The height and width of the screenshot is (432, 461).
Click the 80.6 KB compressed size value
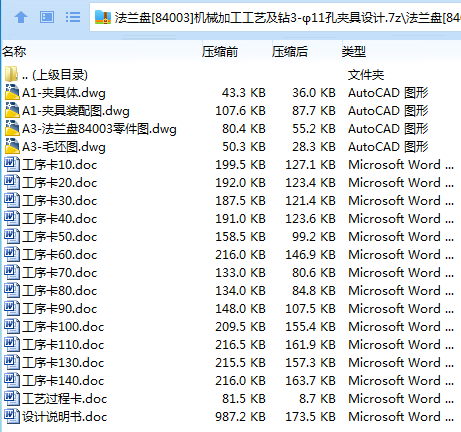pyautogui.click(x=314, y=273)
